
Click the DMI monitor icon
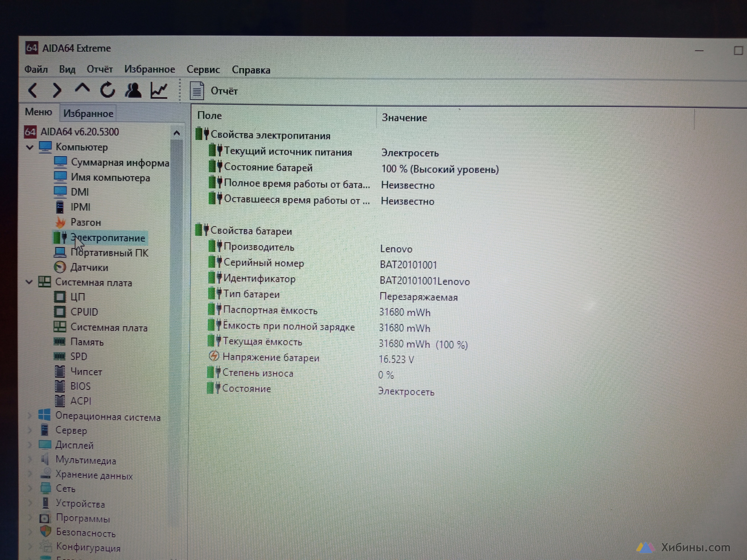(x=60, y=192)
